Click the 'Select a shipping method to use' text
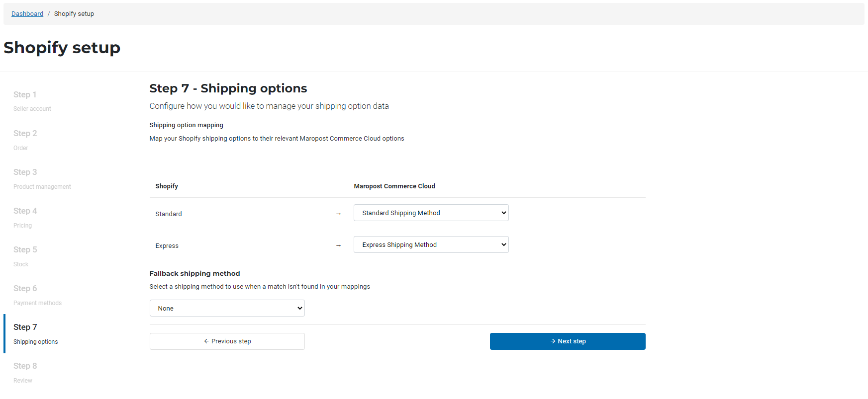Viewport: 868px width, 399px height. tap(260, 287)
